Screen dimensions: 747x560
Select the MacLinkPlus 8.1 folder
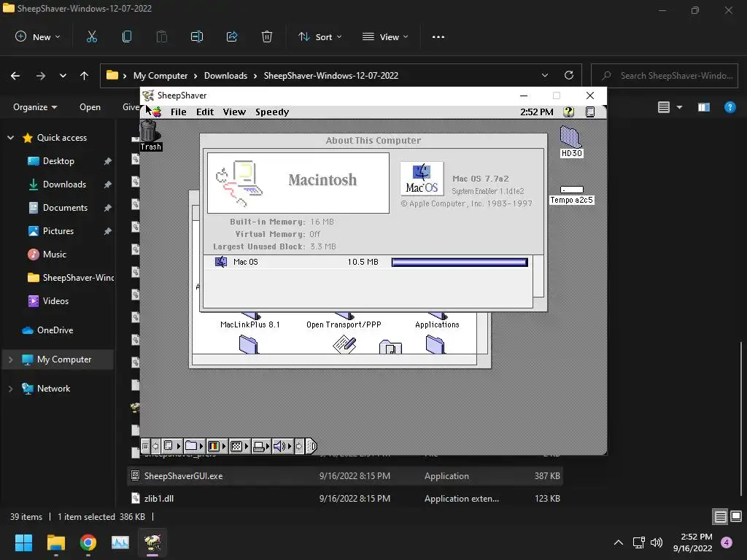250,322
